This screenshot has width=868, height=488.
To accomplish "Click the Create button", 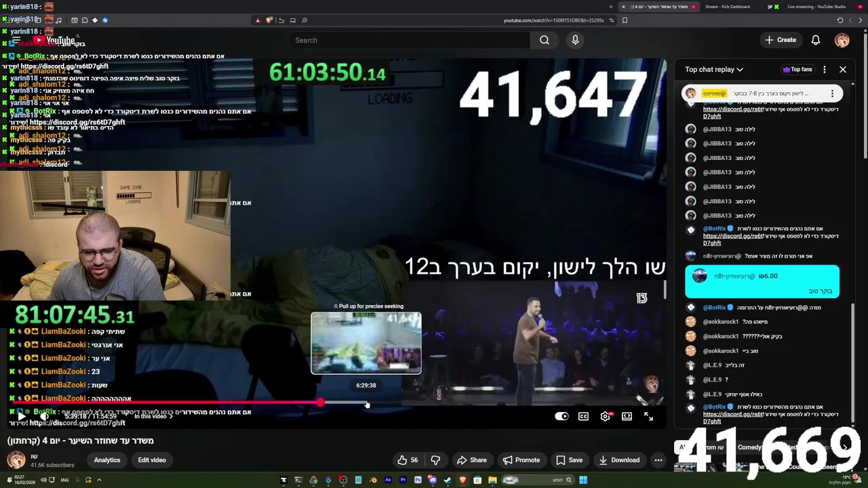I will 780,40.
